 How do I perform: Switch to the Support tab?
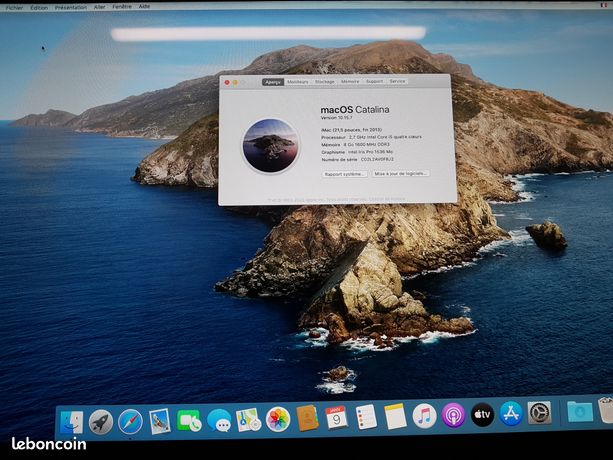pos(374,81)
